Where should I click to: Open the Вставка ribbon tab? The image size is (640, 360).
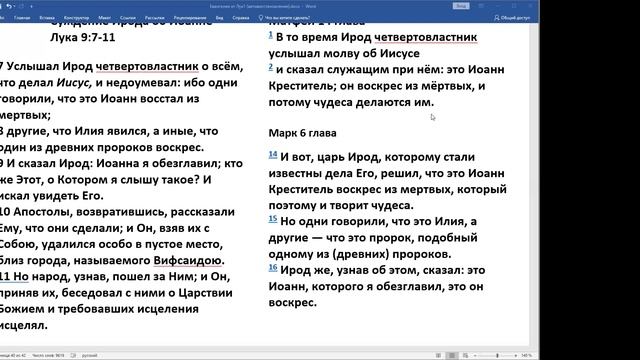[x=47, y=18]
